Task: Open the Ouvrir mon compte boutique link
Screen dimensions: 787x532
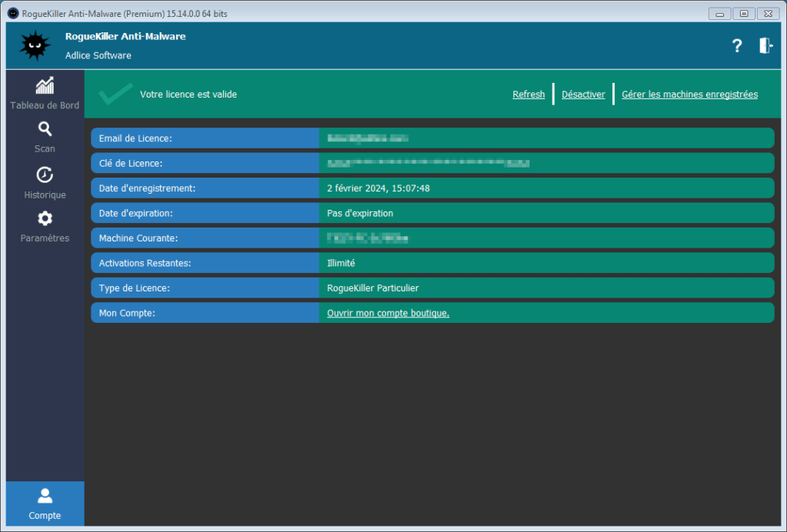Action: click(x=388, y=313)
